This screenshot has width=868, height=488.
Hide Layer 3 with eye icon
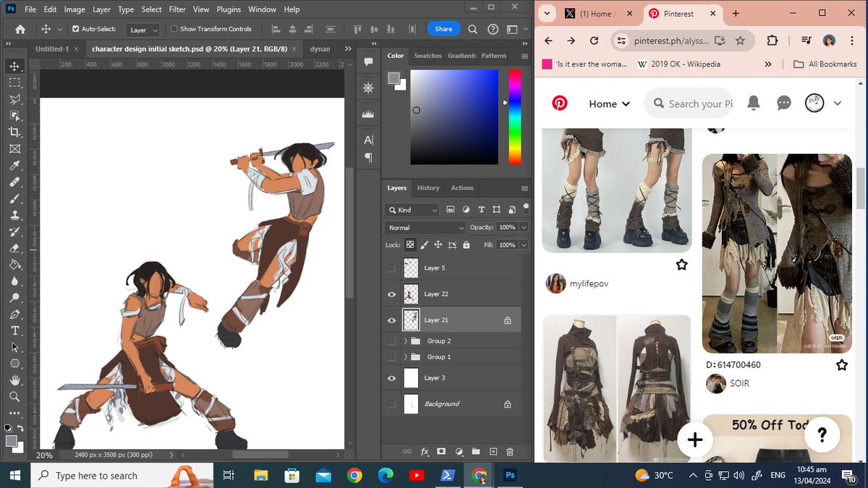tap(391, 377)
